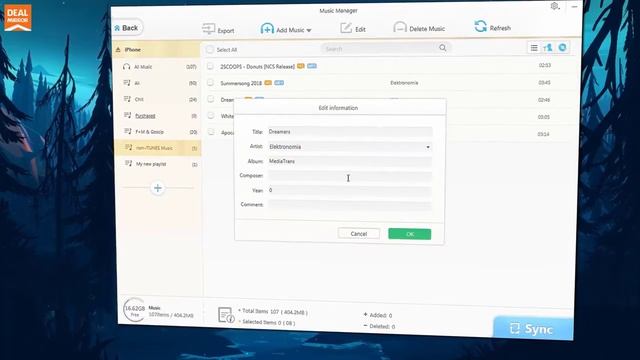640x360 pixels.
Task: Open the Add Music button
Action: click(x=285, y=29)
